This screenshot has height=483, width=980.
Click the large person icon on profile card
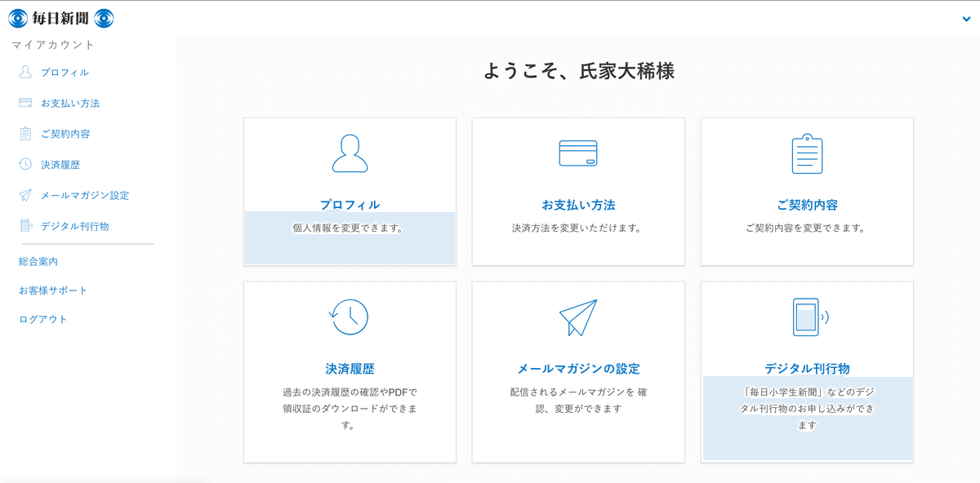350,153
